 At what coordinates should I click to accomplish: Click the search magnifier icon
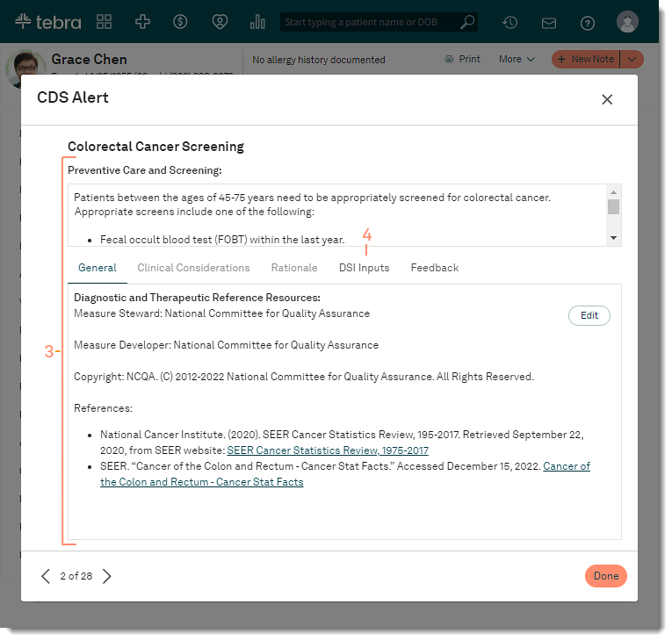467,22
